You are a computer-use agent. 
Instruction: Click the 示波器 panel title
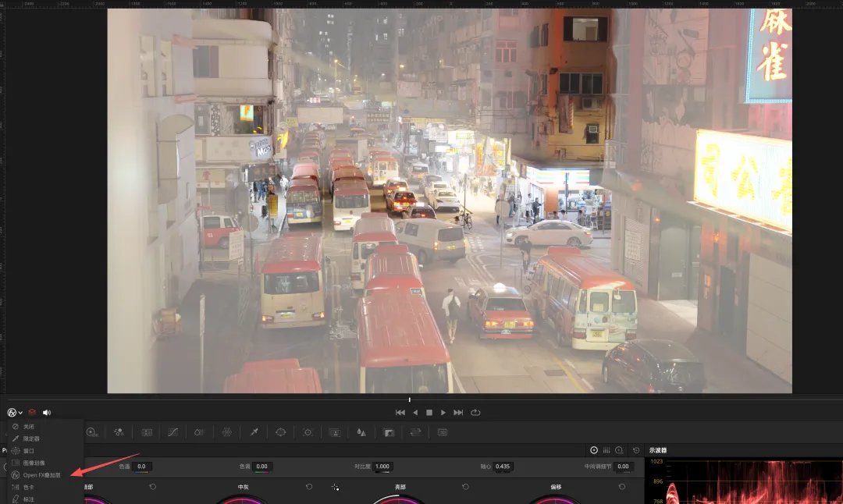[658, 450]
